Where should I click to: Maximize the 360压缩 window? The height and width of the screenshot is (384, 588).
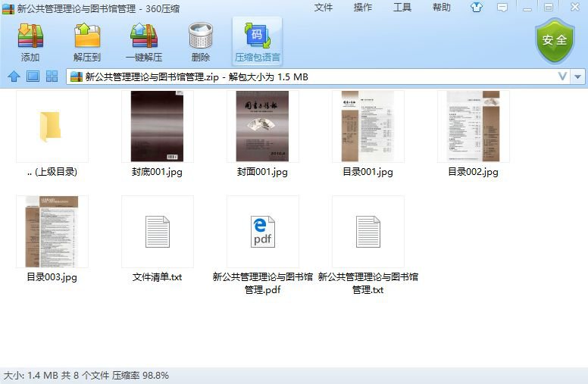click(x=549, y=7)
